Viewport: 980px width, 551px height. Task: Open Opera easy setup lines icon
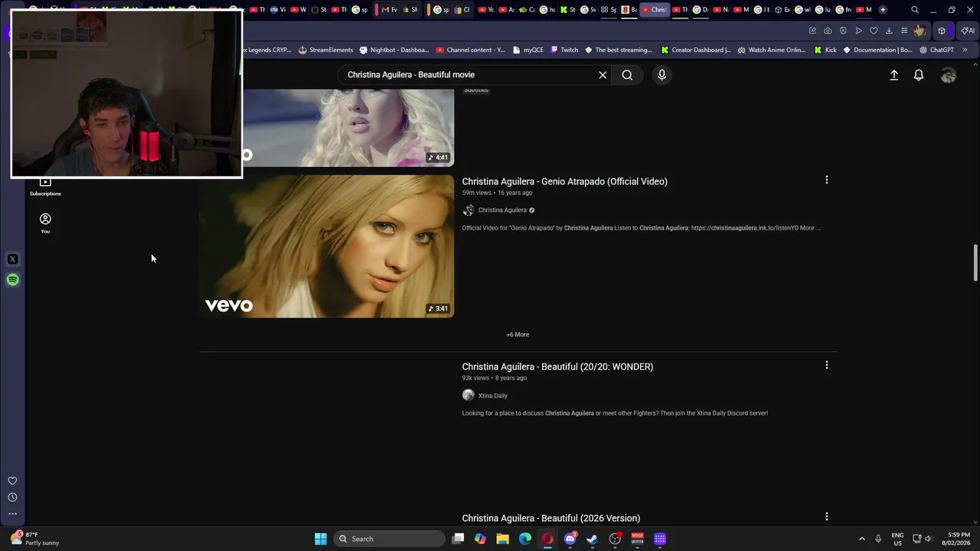(x=904, y=31)
